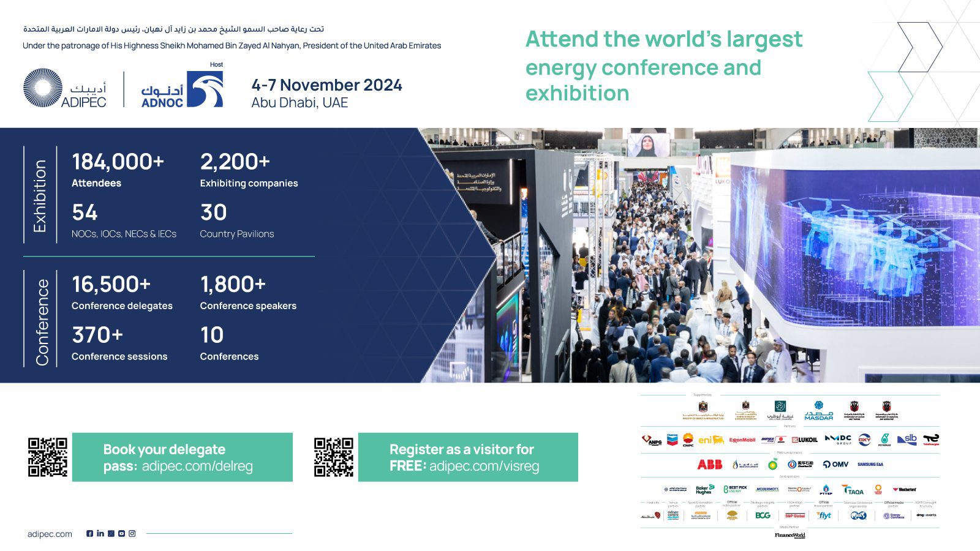The image size is (980, 551).
Task: Click the OMV sponsor logo
Action: point(835,464)
